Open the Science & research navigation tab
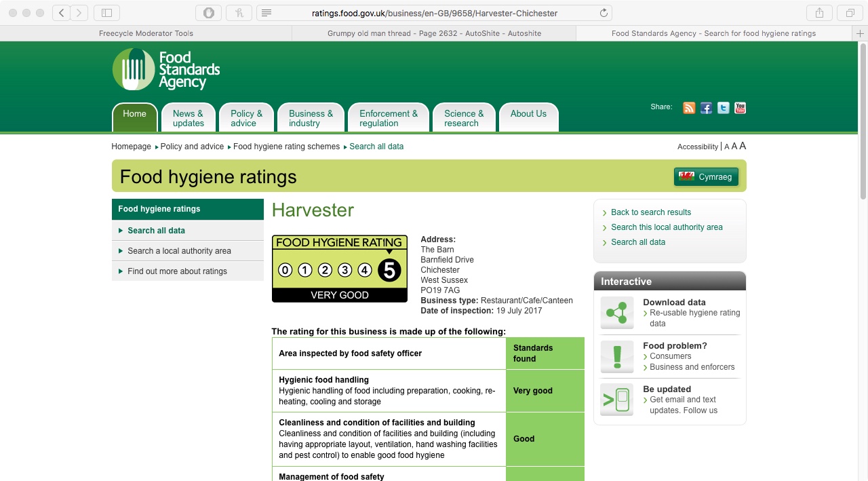 (464, 117)
